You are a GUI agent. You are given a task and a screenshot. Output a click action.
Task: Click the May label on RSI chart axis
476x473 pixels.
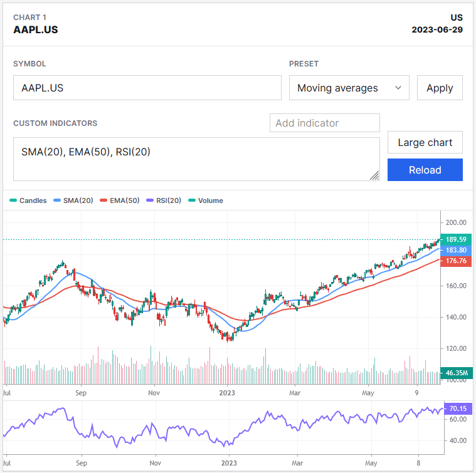[x=371, y=463]
